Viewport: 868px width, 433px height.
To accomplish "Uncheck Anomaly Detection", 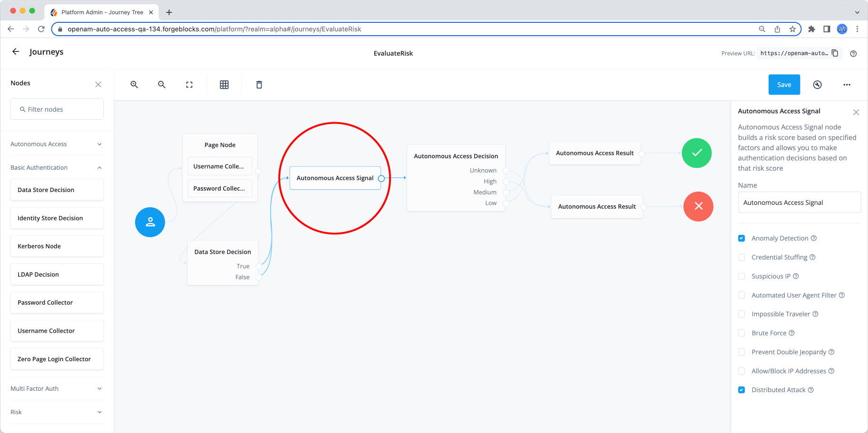I will coord(741,238).
